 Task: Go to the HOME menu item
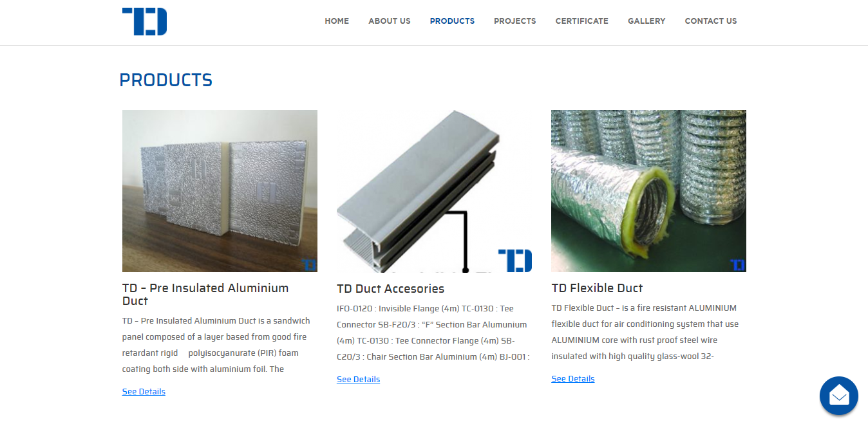pyautogui.click(x=337, y=21)
